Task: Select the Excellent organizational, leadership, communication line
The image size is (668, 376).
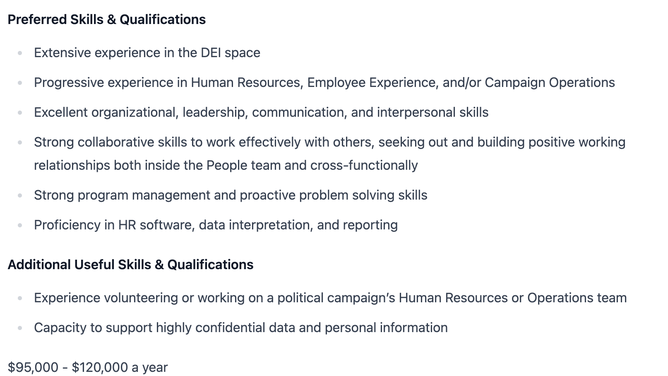Action: click(261, 112)
